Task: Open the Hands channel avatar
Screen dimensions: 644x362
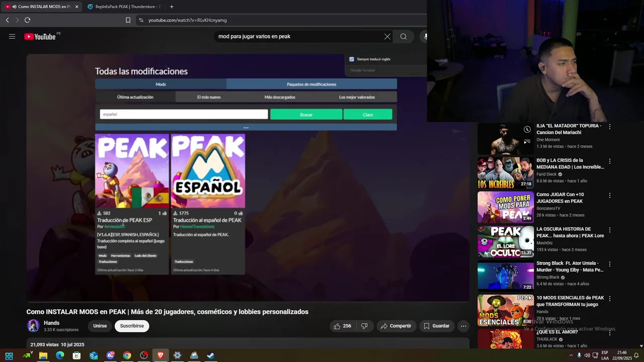Action: (x=33, y=326)
